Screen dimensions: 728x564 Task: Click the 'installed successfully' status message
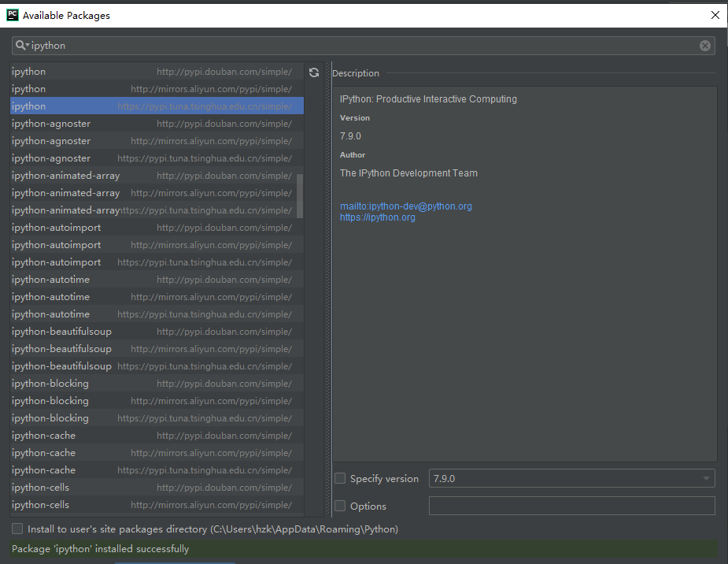pyautogui.click(x=100, y=549)
